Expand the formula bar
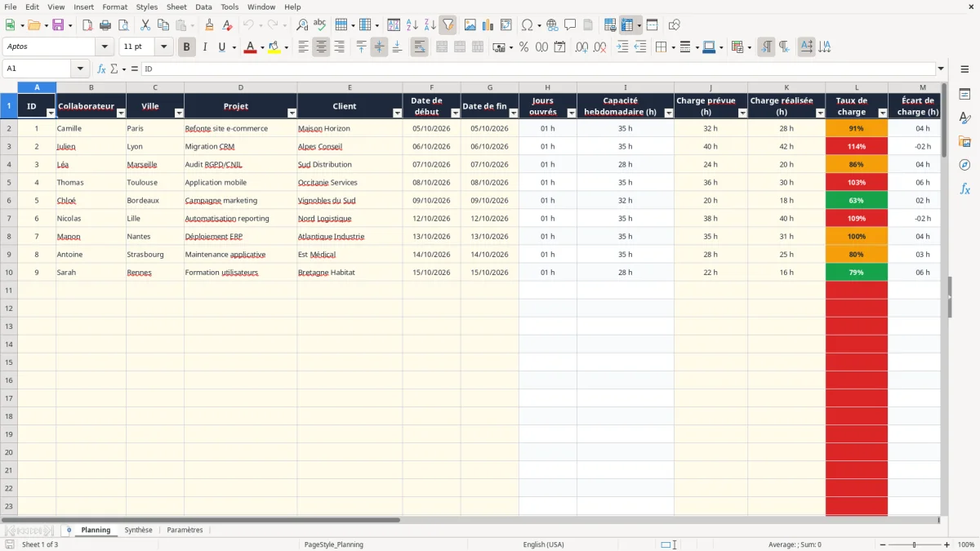Screen dimensions: 980x551 [x=941, y=69]
